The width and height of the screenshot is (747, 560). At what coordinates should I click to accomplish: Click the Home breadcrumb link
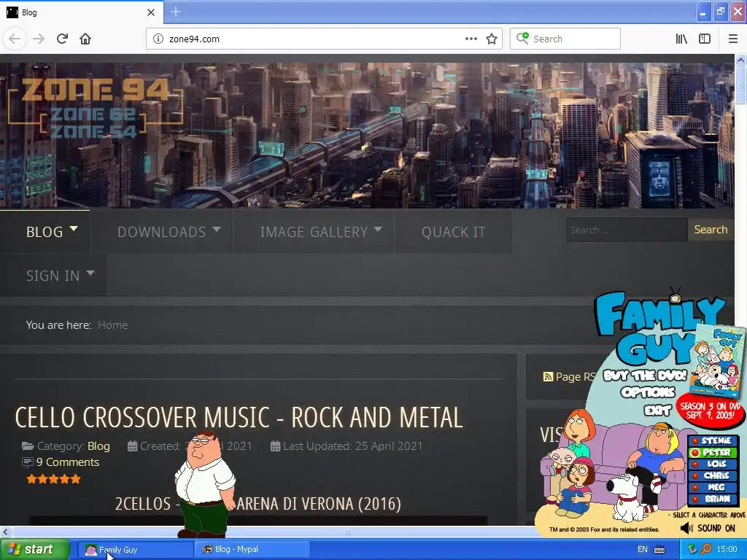(x=112, y=325)
